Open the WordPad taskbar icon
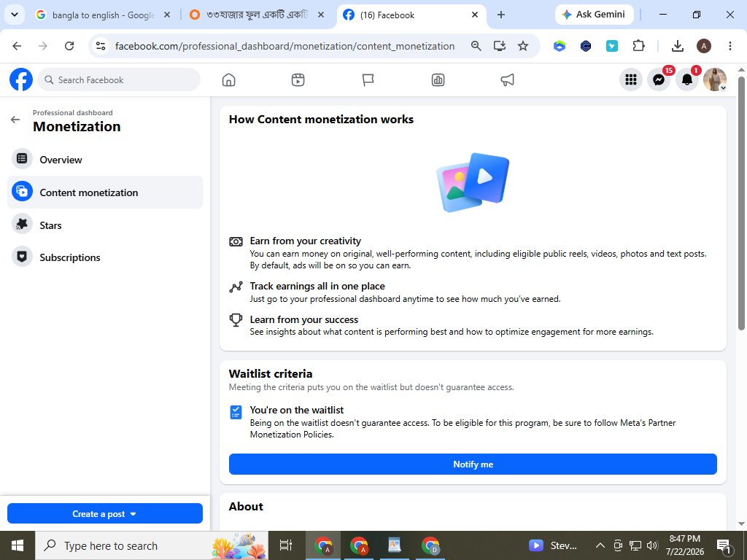 pos(395,545)
